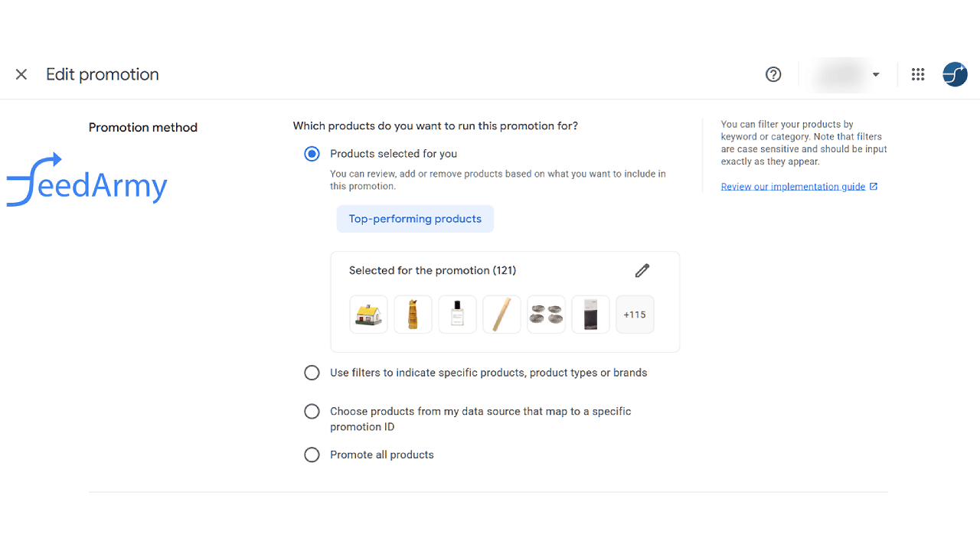
Task: Open the Google apps grid
Action: (918, 74)
